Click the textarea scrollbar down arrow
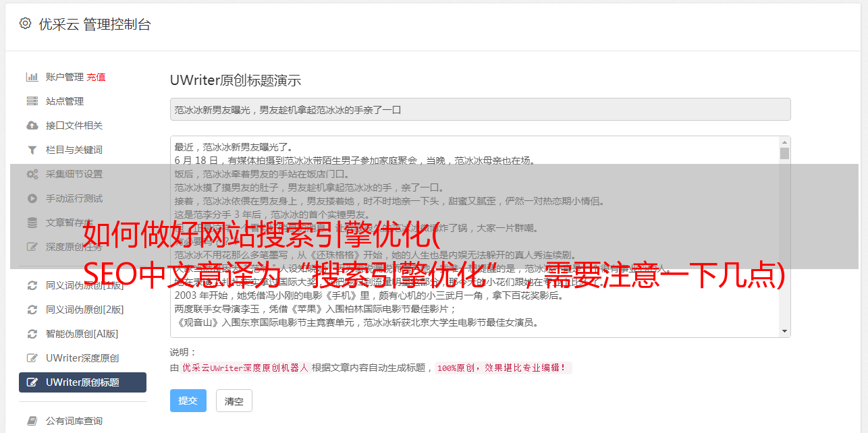The height and width of the screenshot is (433, 868). tap(784, 331)
